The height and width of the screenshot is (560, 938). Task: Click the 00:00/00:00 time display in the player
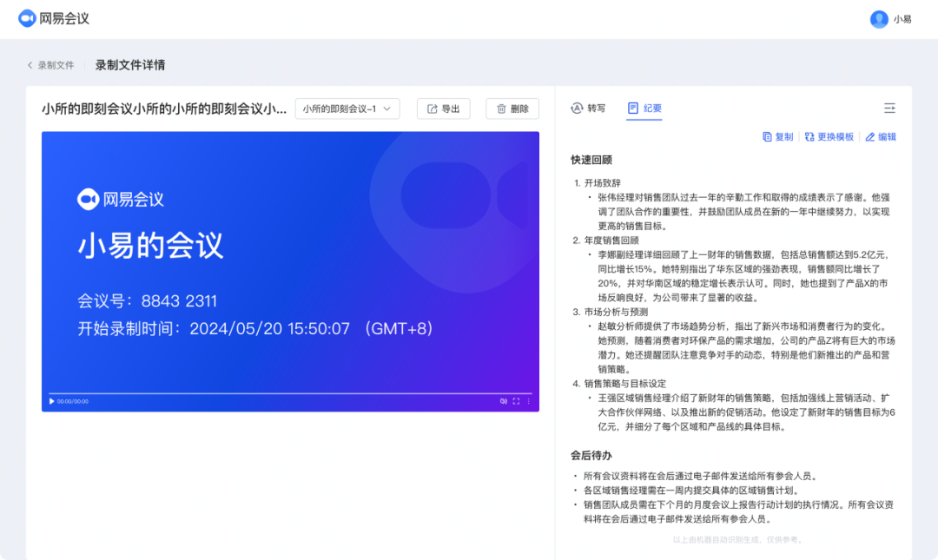tap(73, 401)
